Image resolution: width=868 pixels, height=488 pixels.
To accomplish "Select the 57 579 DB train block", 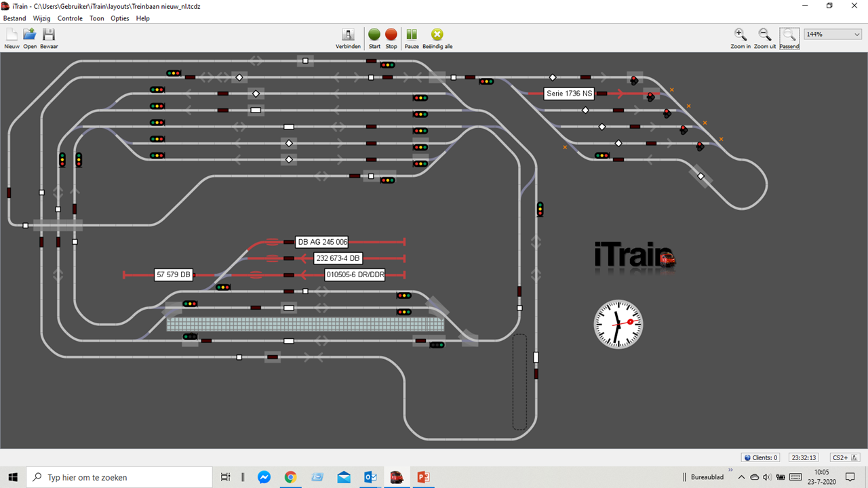I will click(174, 274).
